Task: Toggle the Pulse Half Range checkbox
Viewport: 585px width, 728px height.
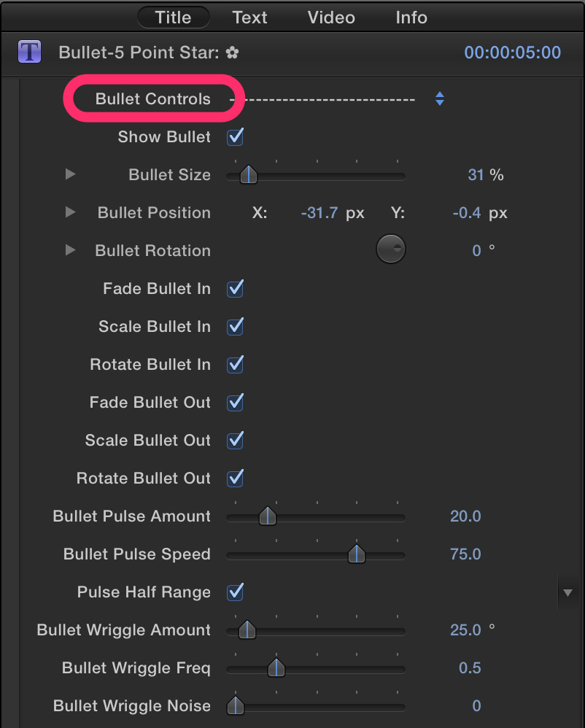Action: [x=236, y=592]
